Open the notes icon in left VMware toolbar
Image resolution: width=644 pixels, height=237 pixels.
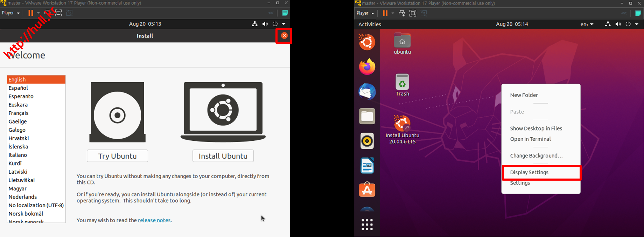(285, 13)
